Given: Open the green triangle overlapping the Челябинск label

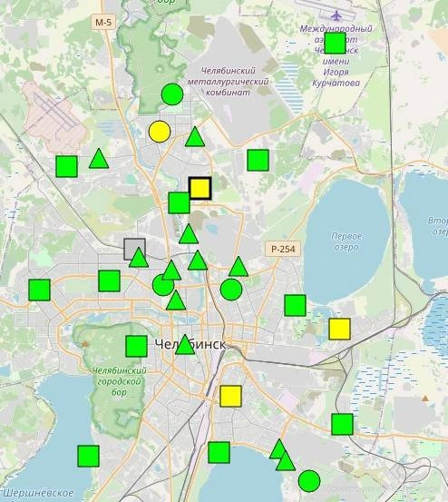Looking at the screenshot, I should point(185,345).
